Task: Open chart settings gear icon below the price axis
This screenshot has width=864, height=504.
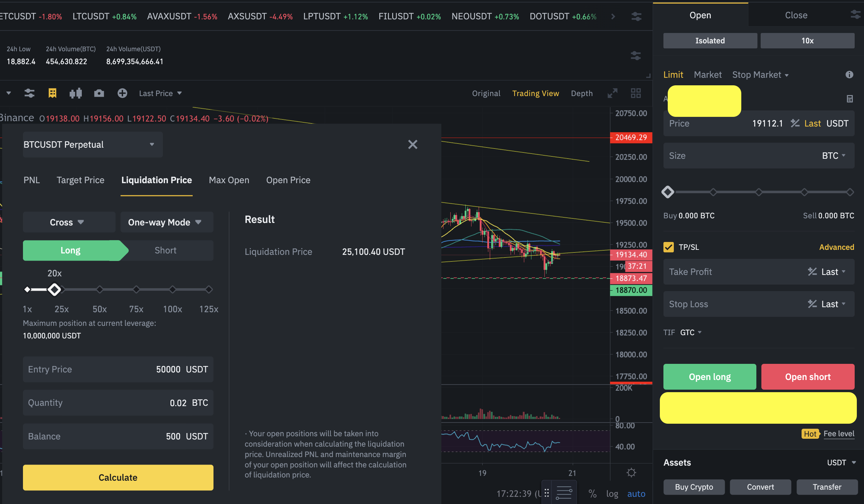Action: [631, 473]
